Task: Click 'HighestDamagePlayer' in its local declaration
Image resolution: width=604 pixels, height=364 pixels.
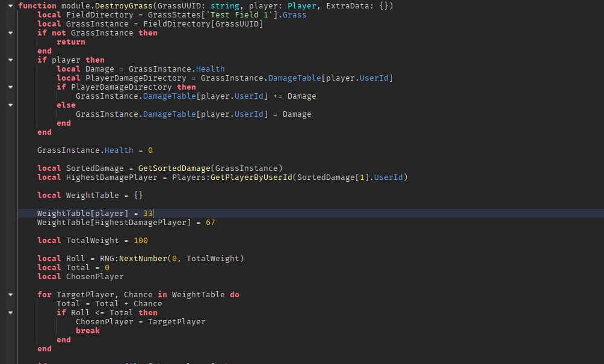Action: tap(112, 177)
